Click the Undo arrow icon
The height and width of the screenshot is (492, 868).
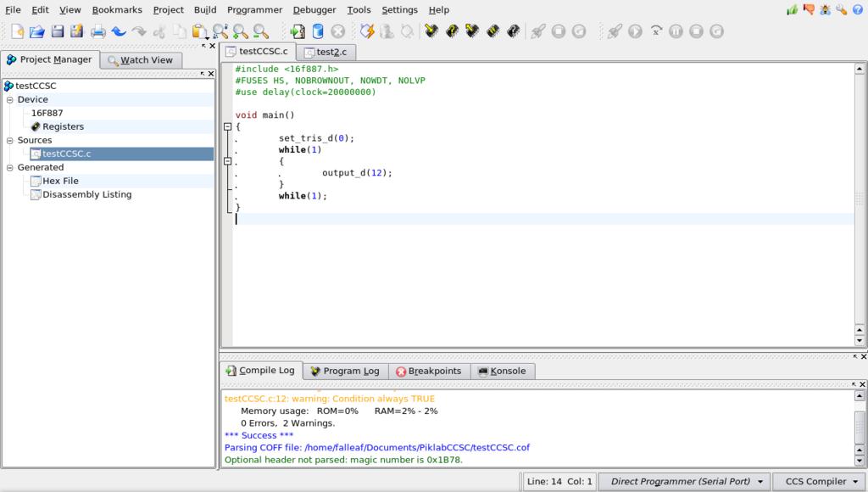pos(119,31)
